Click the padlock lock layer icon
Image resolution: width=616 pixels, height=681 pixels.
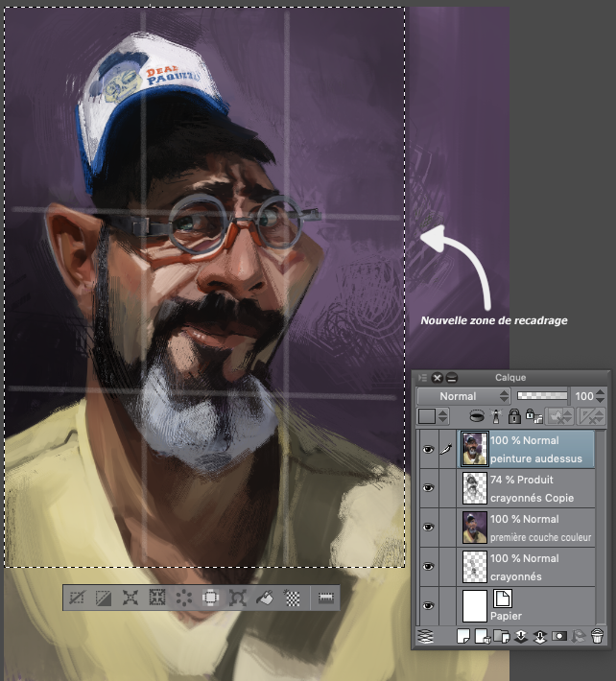pos(515,416)
